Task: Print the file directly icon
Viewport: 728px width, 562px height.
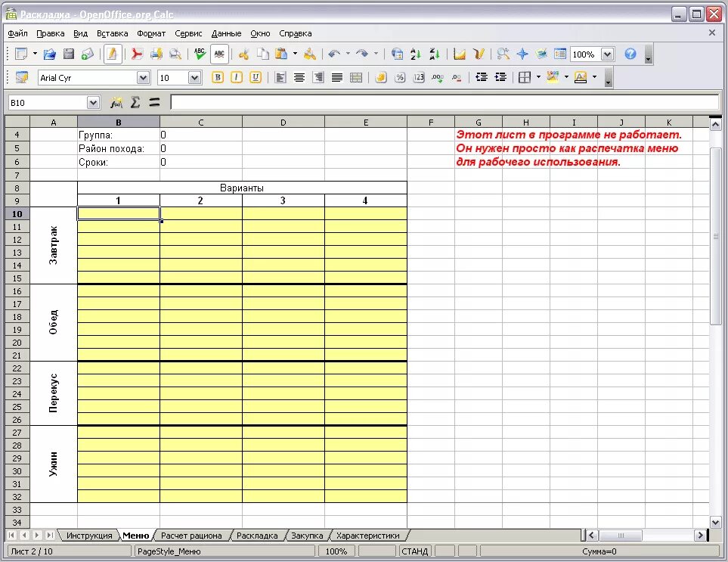Action: pyautogui.click(x=156, y=54)
